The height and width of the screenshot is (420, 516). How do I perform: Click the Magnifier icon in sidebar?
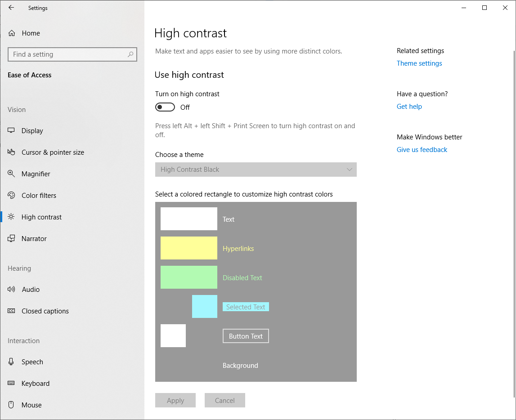[x=11, y=174]
